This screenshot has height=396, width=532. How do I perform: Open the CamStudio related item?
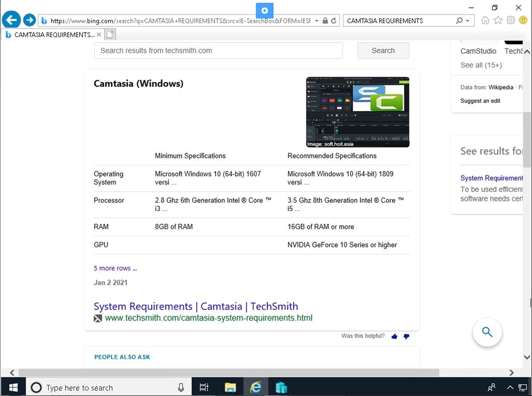(x=479, y=51)
